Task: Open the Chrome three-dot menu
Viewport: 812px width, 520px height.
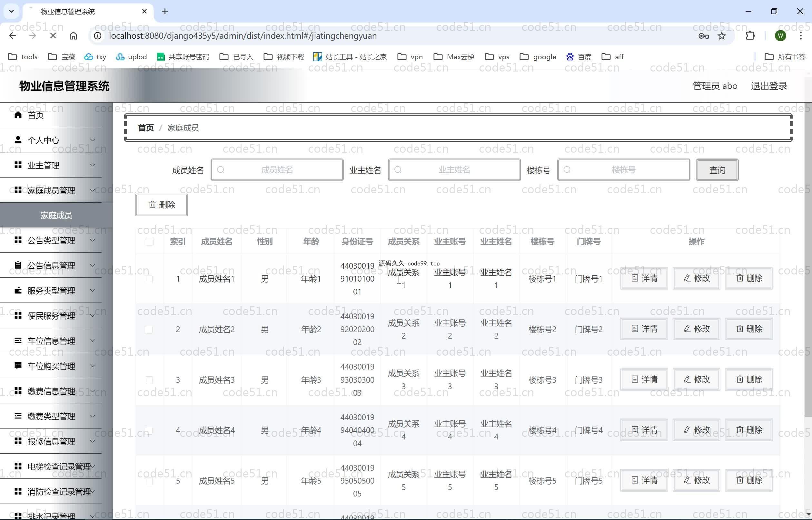Action: 800,36
